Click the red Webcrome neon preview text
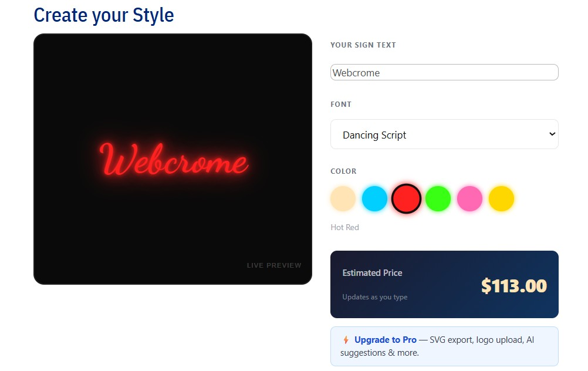This screenshot has width=588, height=371. 173,160
